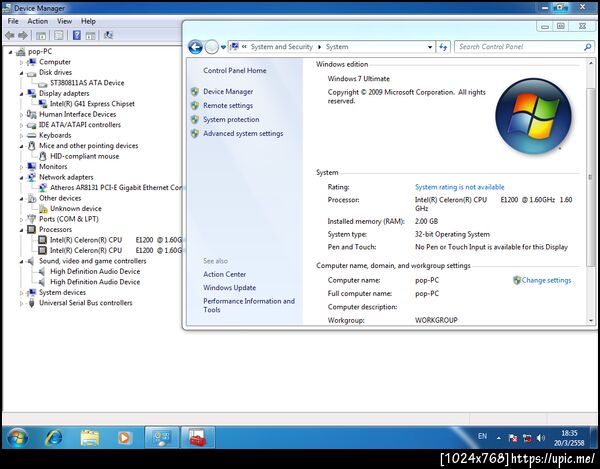
Task: Expand the Keyboards node
Action: [x=21, y=135]
